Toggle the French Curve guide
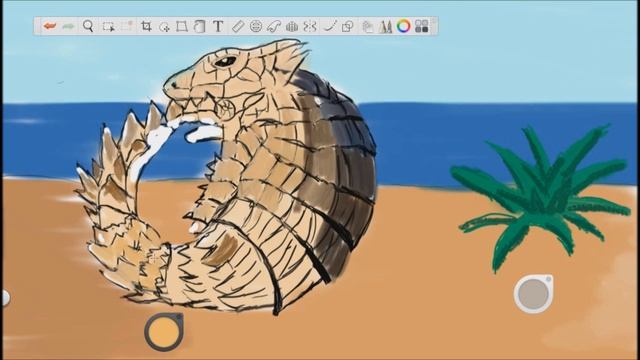This screenshot has width=640, height=360. [x=274, y=27]
